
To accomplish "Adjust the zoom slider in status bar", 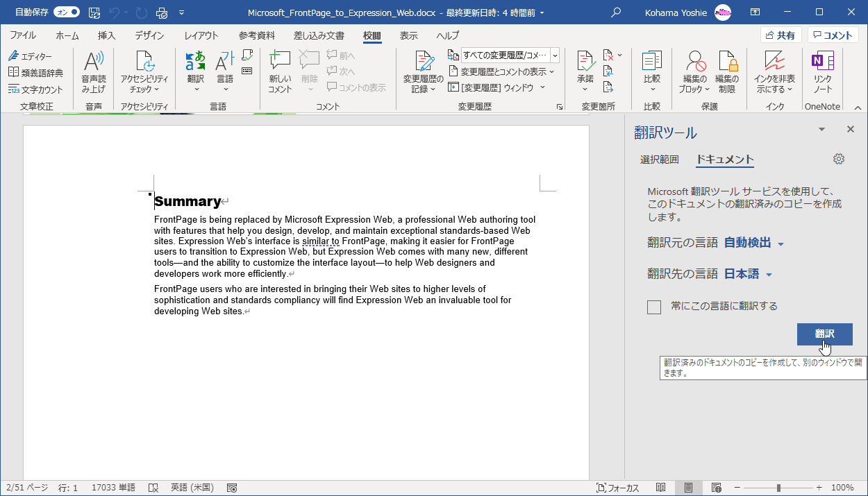I will click(x=779, y=488).
